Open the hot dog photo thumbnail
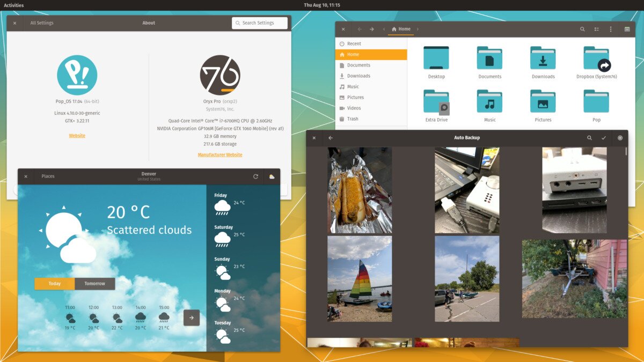The width and height of the screenshot is (644, 362). (360, 190)
